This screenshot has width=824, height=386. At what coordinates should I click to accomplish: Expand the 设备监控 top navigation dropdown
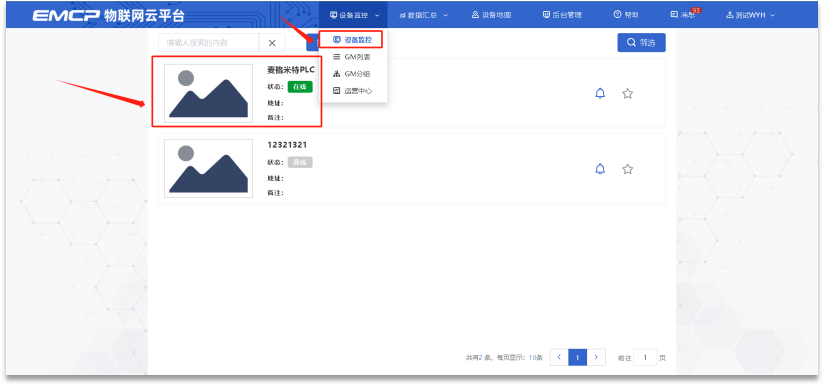[355, 15]
